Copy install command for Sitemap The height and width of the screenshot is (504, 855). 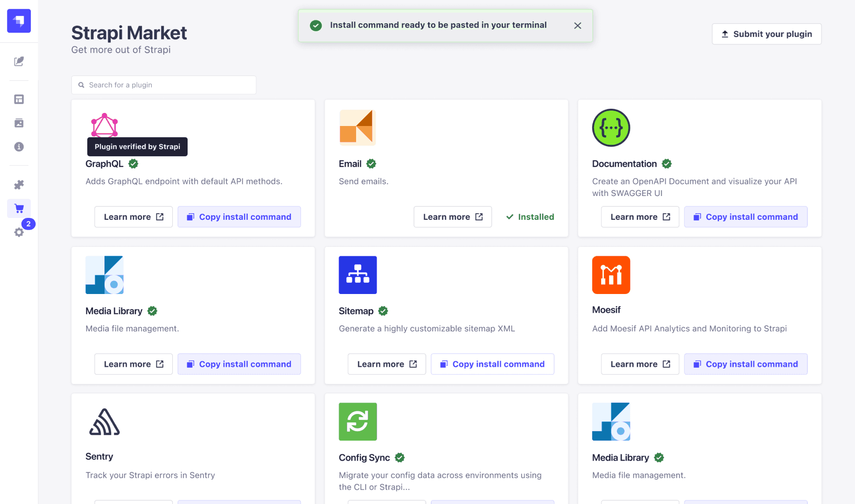(x=492, y=364)
